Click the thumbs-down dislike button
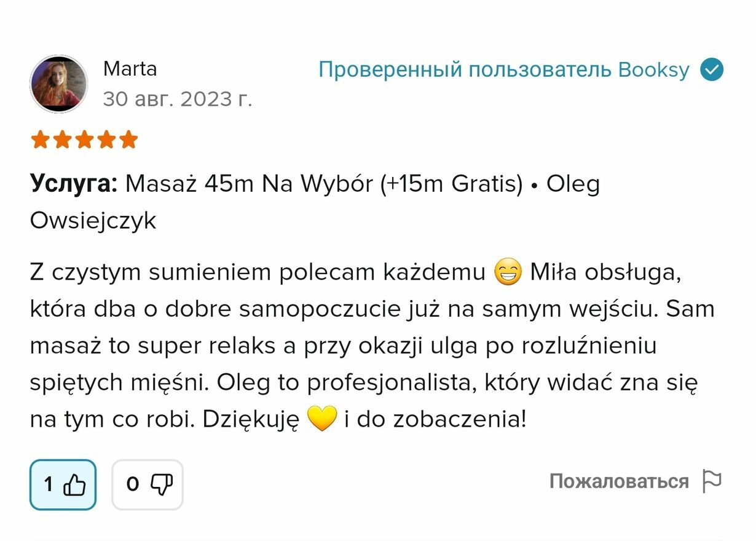 click(148, 485)
